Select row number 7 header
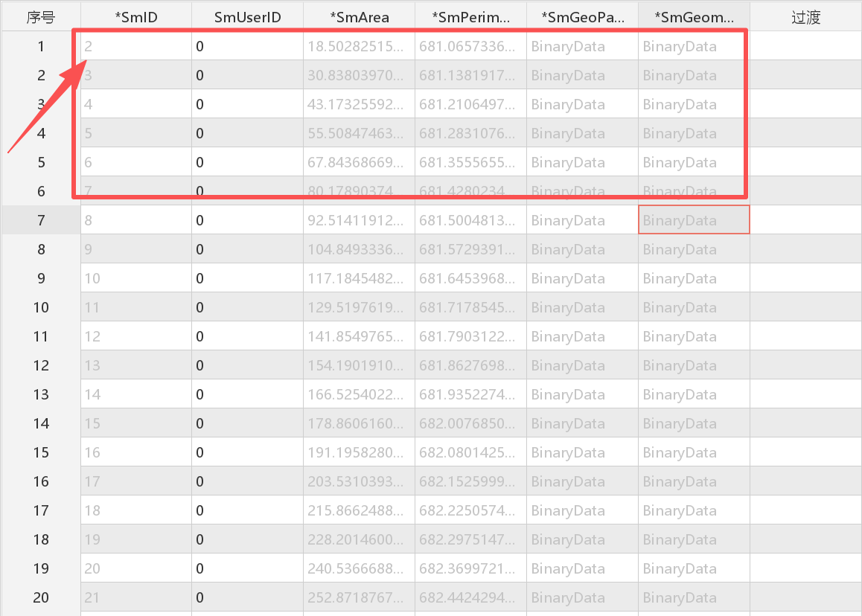The height and width of the screenshot is (616, 862). [41, 220]
